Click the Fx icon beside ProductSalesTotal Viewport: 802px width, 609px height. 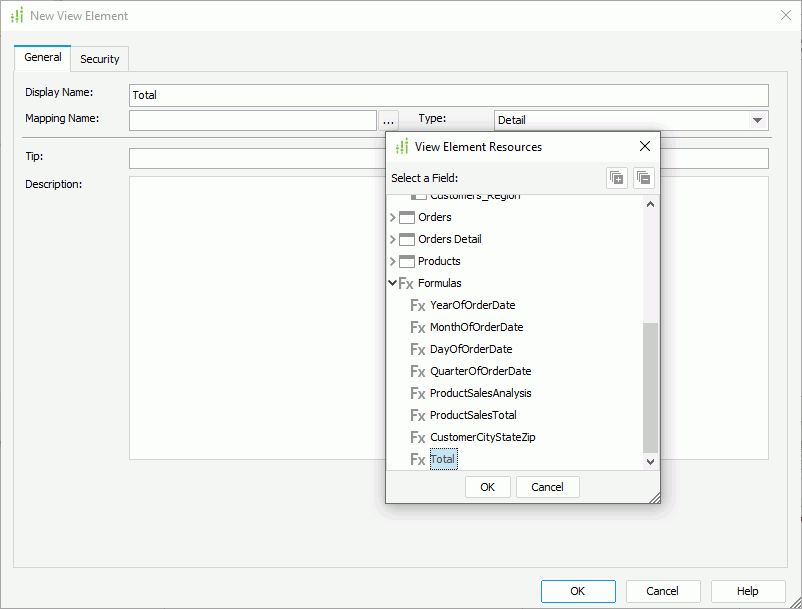coord(417,415)
